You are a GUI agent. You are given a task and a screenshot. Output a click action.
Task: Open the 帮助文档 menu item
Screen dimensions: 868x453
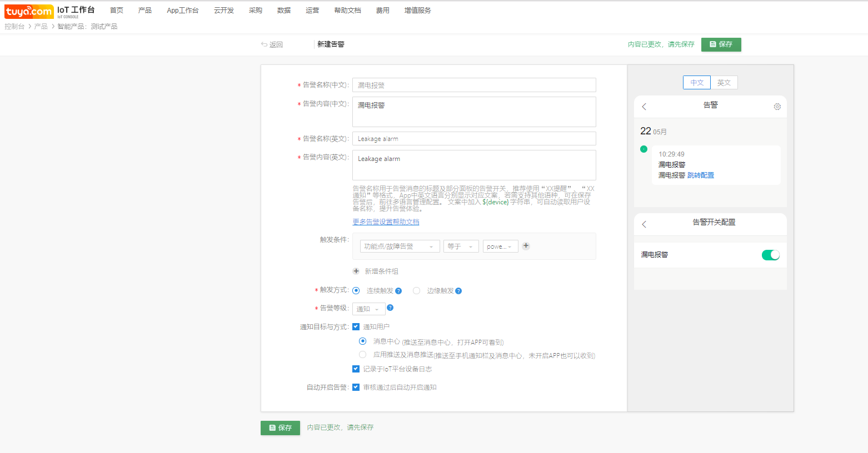coord(348,11)
